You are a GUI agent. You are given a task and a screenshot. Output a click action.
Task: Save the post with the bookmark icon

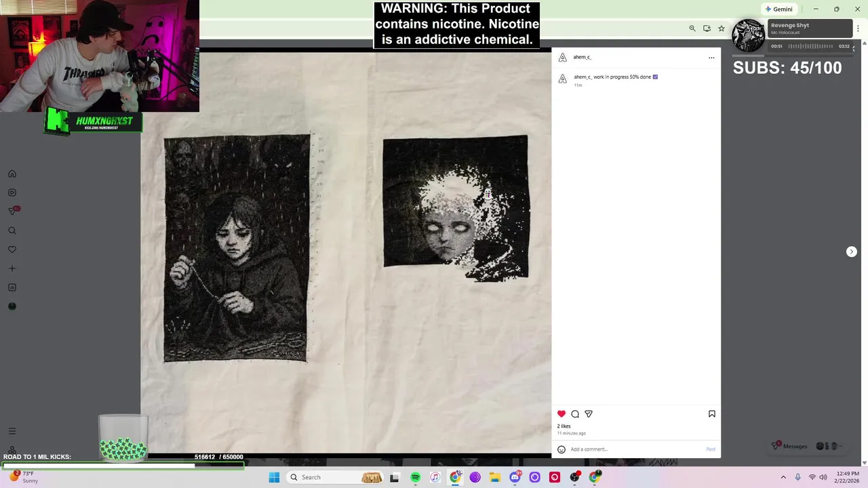click(x=712, y=413)
